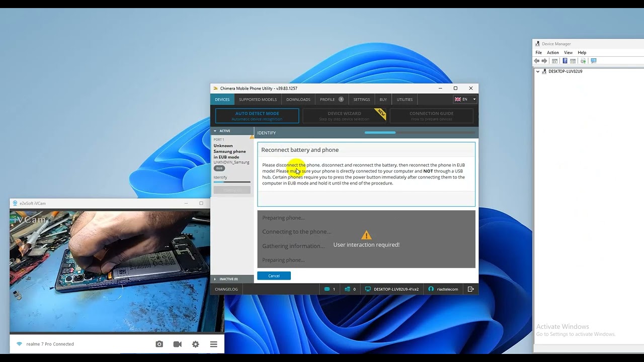
Task: Click Show/Hide console tree icon
Action: 554,61
